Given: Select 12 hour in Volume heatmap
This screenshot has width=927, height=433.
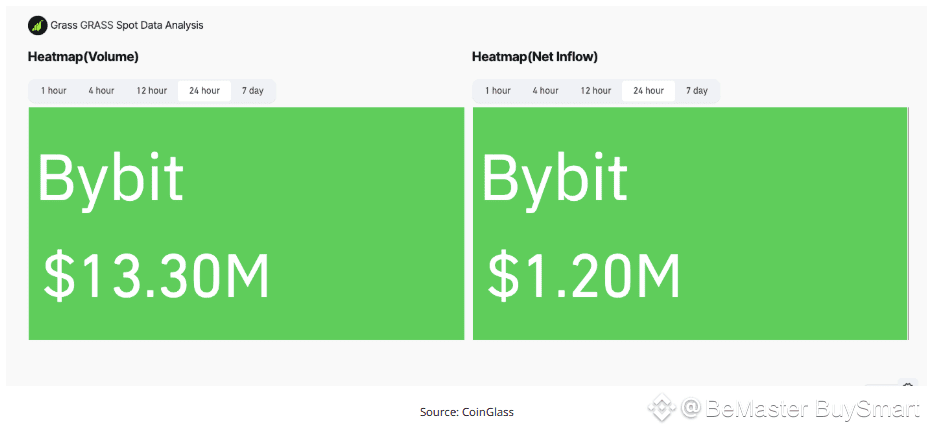Looking at the screenshot, I should [152, 91].
